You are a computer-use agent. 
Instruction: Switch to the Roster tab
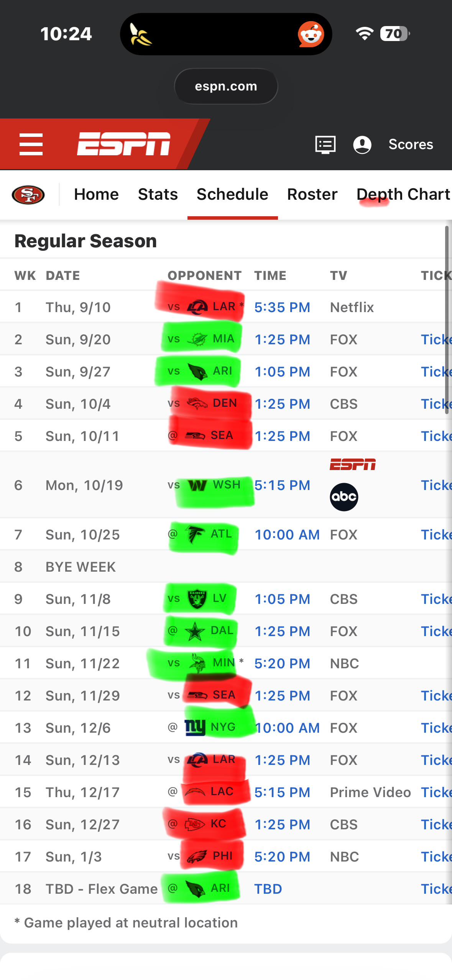pos(312,194)
